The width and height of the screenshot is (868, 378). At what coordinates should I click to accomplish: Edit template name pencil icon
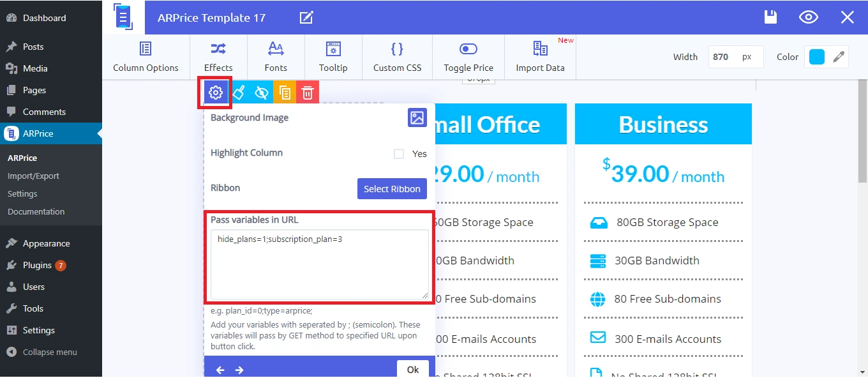pyautogui.click(x=306, y=17)
